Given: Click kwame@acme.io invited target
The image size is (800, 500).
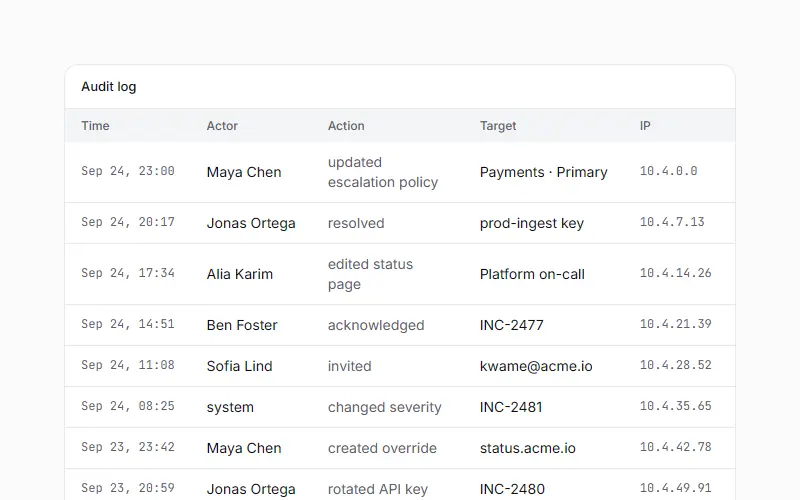Looking at the screenshot, I should pos(536,366).
